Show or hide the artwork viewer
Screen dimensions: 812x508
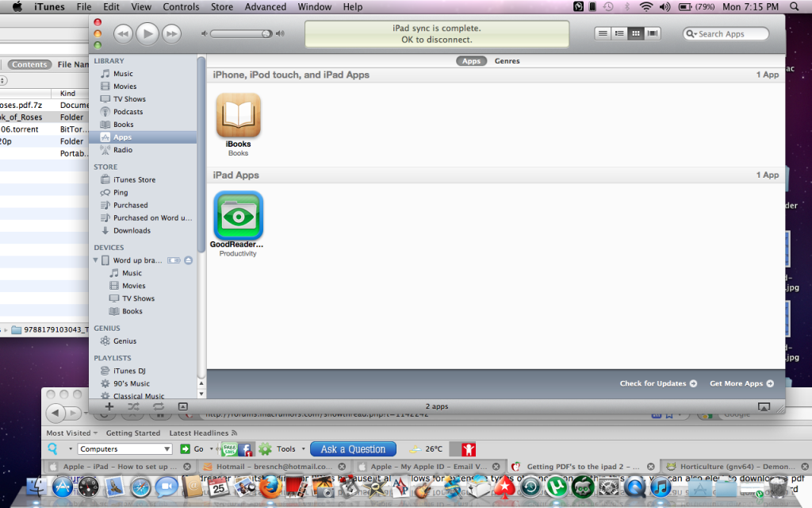(183, 407)
